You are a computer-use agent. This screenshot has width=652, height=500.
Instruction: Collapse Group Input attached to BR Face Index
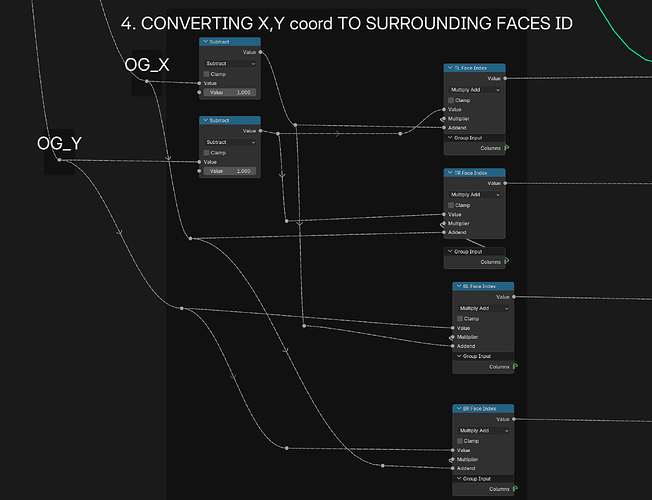tap(459, 478)
